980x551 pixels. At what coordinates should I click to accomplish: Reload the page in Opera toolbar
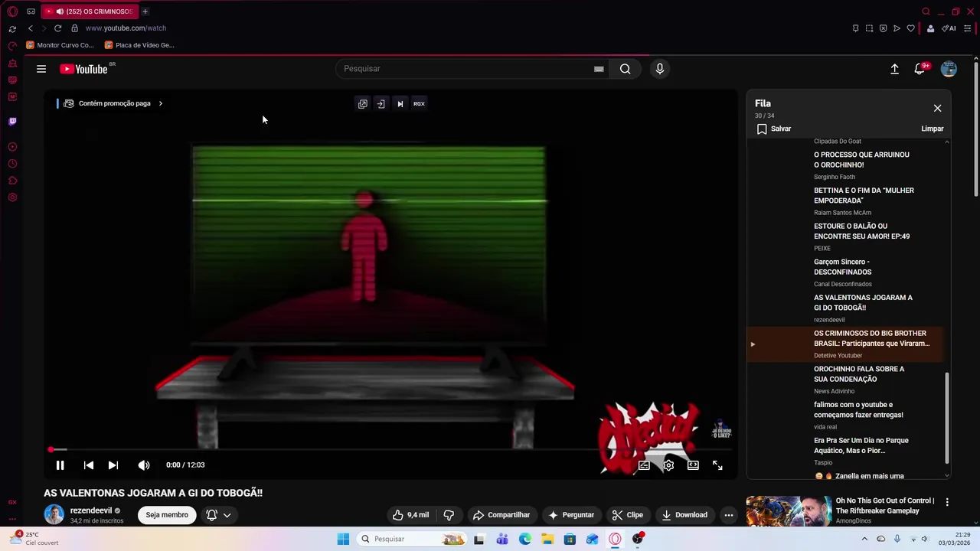click(57, 28)
